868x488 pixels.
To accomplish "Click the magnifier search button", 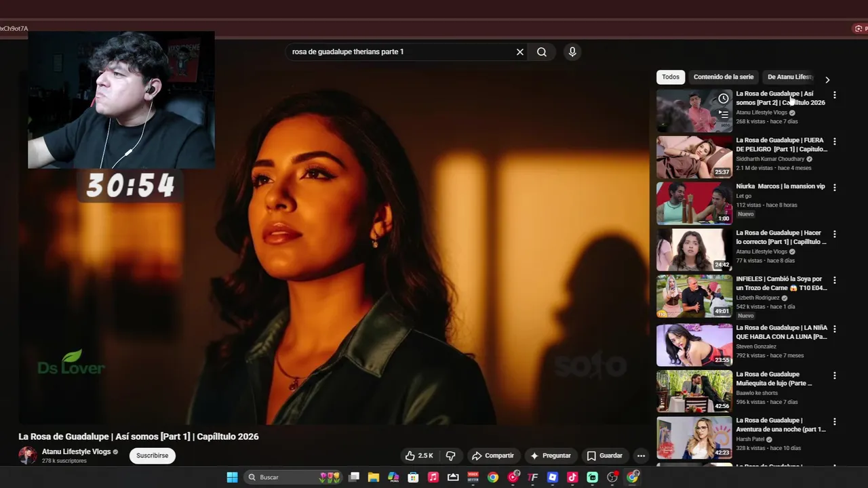I will (542, 52).
